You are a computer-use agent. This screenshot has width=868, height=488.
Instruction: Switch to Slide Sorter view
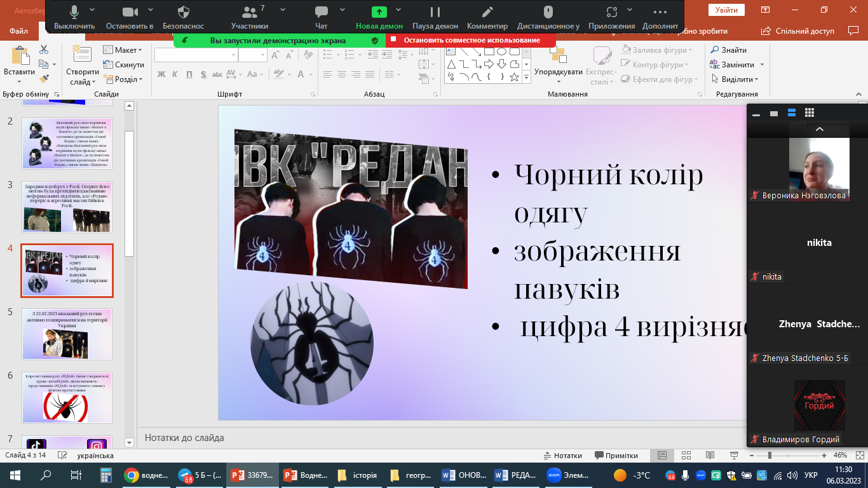[x=686, y=456]
